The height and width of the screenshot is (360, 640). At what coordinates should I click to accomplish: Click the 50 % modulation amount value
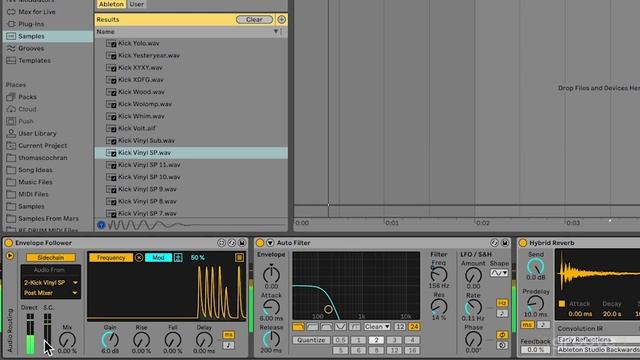[198, 258]
